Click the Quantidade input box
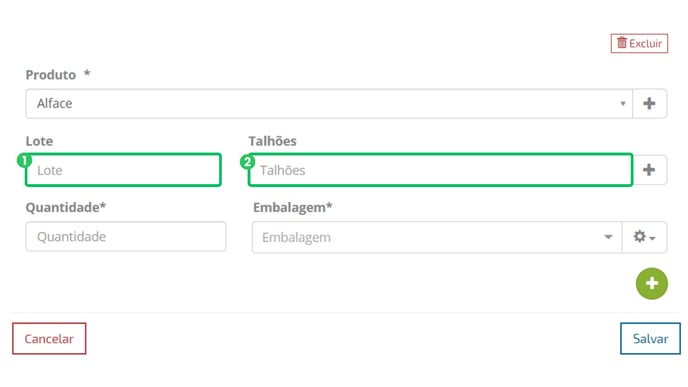Image resolution: width=688 pixels, height=387 pixels. [x=126, y=236]
